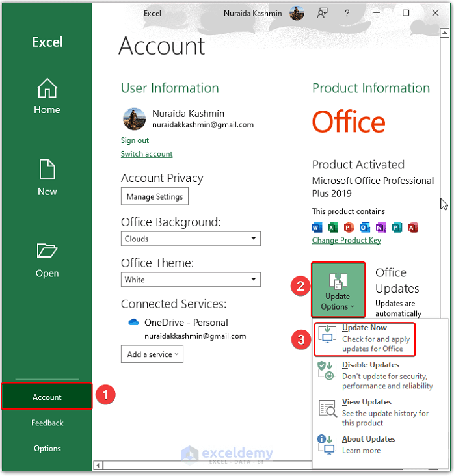Image resolution: width=454 pixels, height=476 pixels.
Task: Click the title bar profile picture
Action: 297,14
